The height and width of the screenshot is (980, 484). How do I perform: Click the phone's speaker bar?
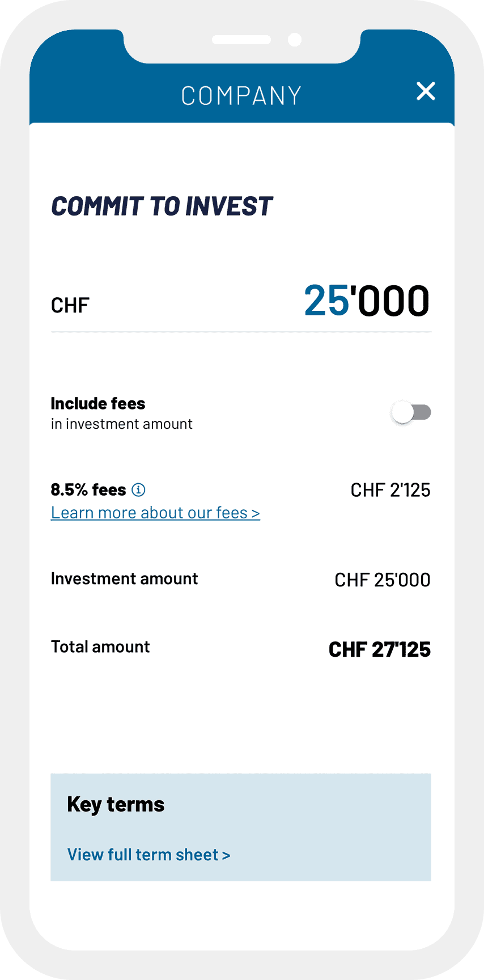coord(241,40)
